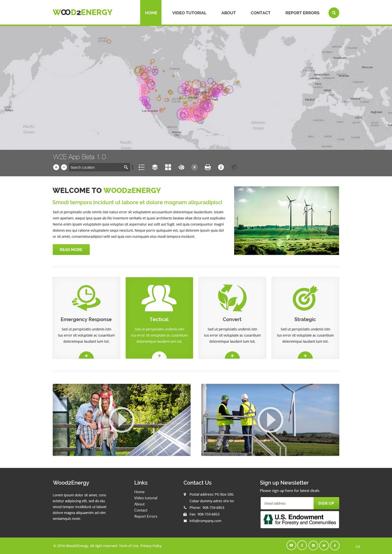Click the Convert card title

(232, 319)
